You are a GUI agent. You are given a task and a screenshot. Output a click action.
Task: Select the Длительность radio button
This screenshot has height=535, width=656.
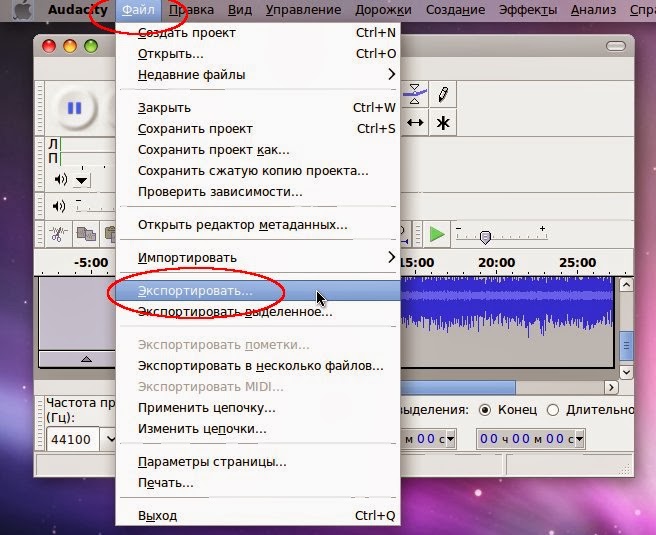pyautogui.click(x=552, y=410)
